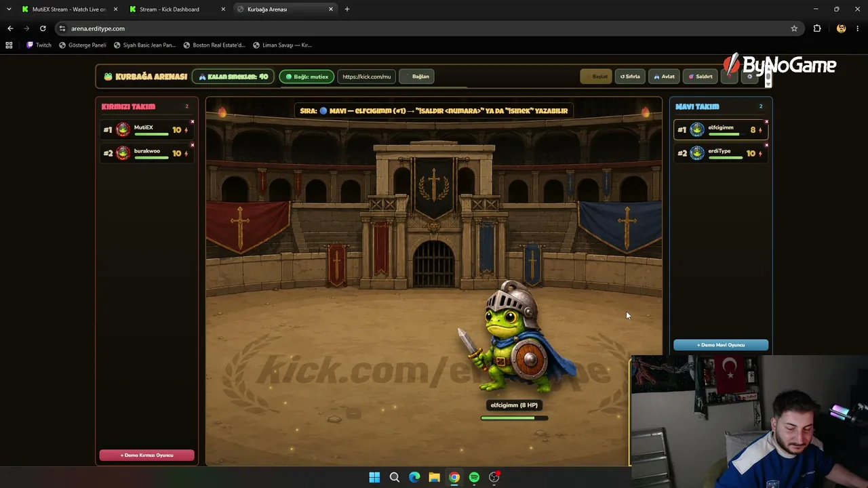Select the erdiType player name
The width and height of the screenshot is (868, 488).
[x=719, y=150]
